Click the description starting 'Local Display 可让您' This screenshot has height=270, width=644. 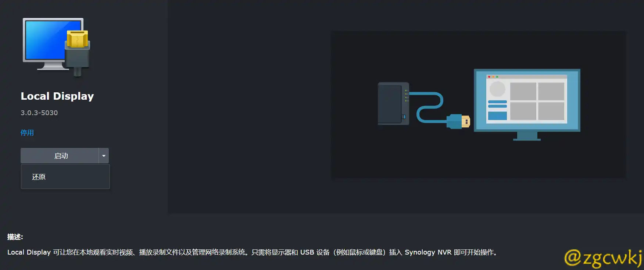pyautogui.click(x=253, y=252)
